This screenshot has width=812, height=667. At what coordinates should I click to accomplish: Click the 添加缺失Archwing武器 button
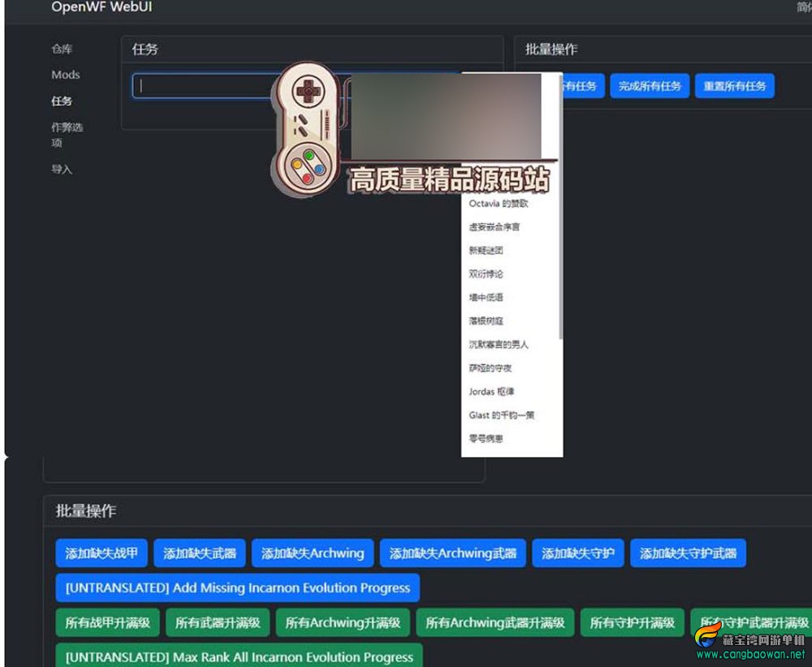pos(452,552)
